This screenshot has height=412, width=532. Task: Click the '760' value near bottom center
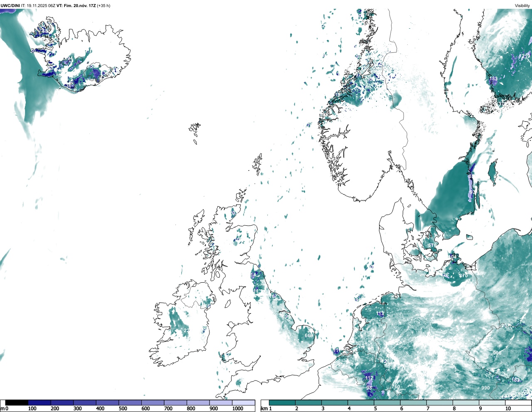[396, 387]
